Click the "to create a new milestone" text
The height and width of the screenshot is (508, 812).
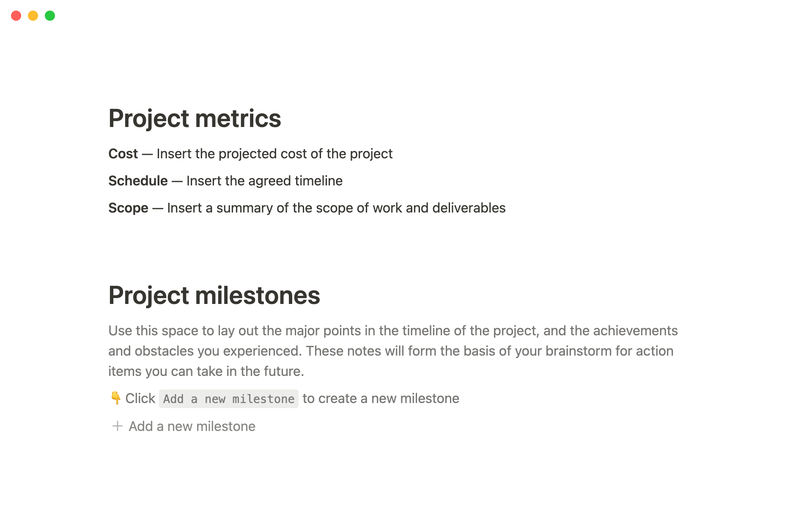click(x=381, y=398)
